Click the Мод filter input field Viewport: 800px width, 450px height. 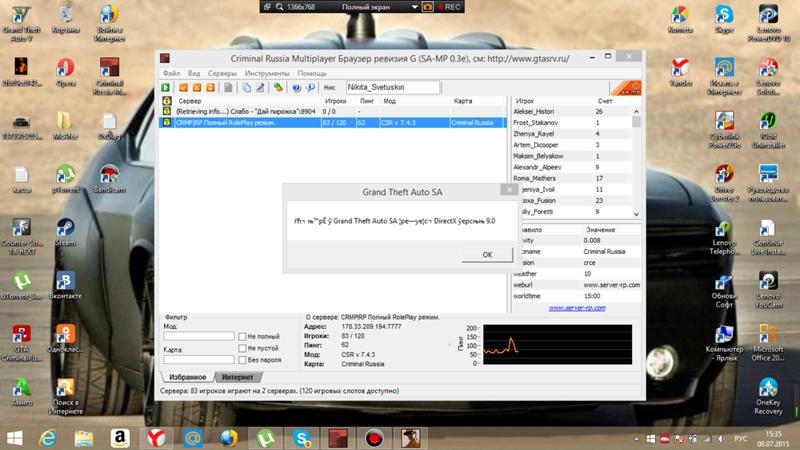click(x=199, y=336)
